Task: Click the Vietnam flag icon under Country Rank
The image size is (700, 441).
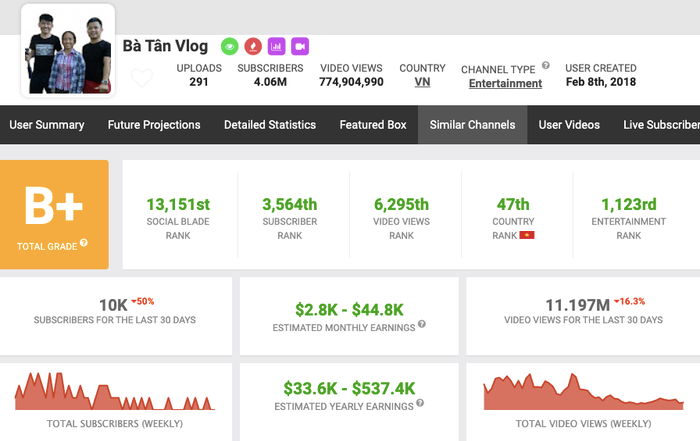Action: [x=527, y=235]
